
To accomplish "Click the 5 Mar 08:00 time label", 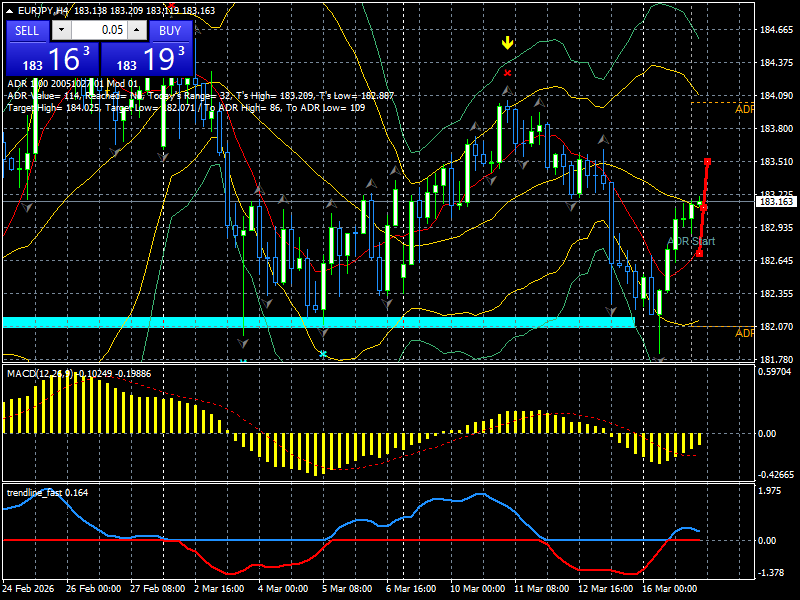I will 347,588.
